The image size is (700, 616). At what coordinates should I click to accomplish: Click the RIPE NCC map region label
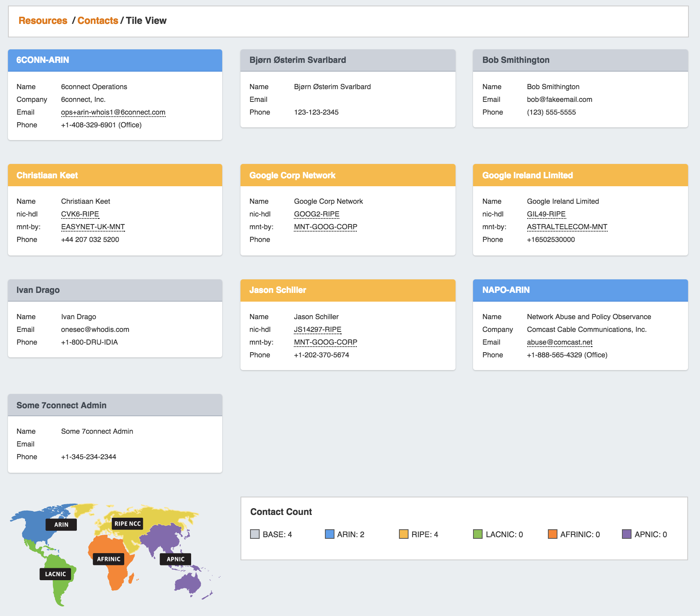click(x=127, y=524)
